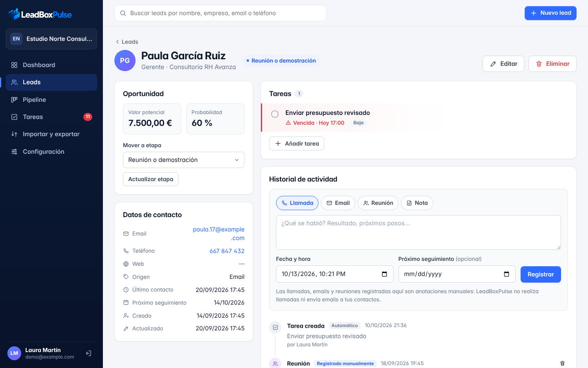Click the Fecha y hora date value

pos(314,274)
